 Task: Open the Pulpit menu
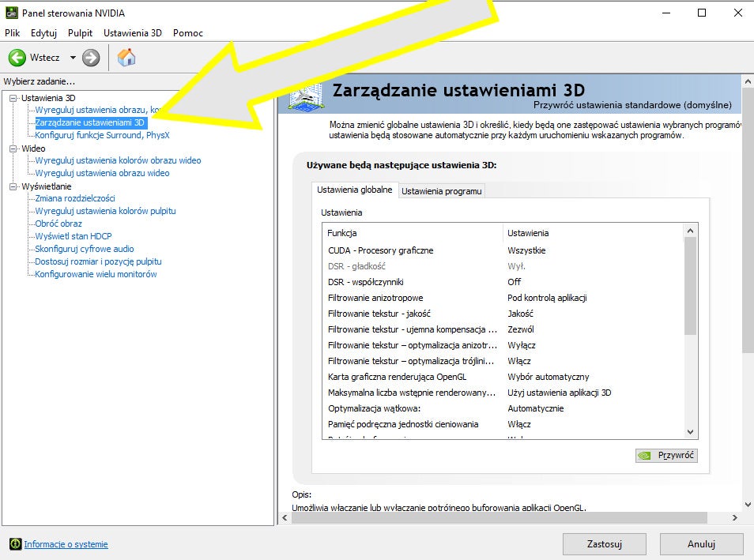coord(80,33)
